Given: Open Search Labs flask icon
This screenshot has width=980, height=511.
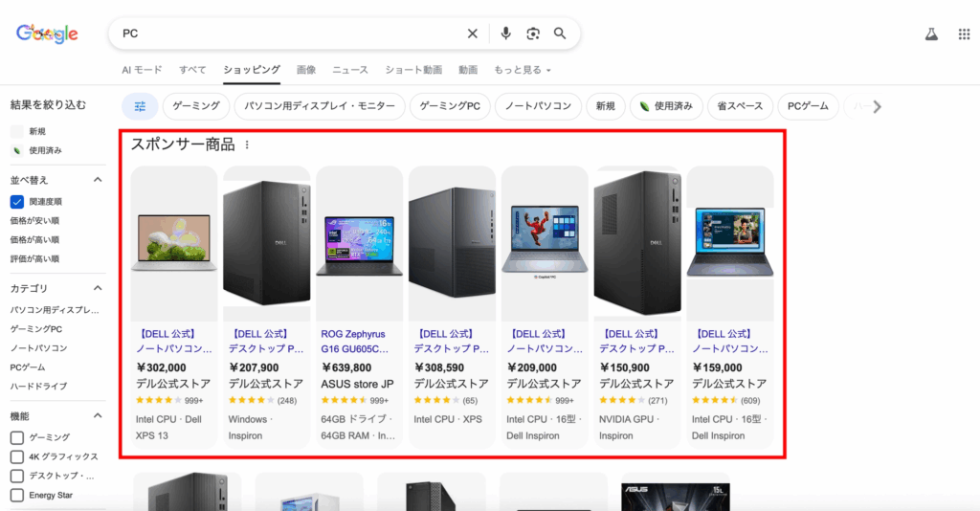Looking at the screenshot, I should pos(930,33).
